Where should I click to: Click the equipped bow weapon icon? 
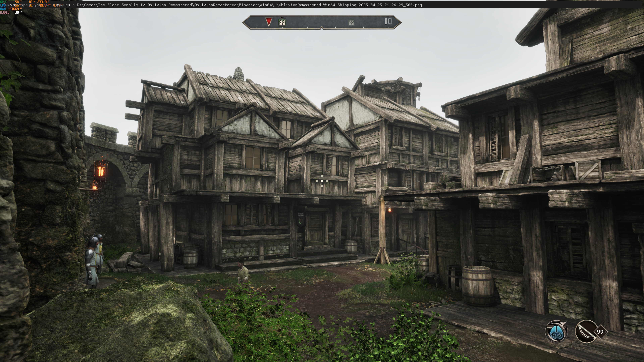[586, 331]
